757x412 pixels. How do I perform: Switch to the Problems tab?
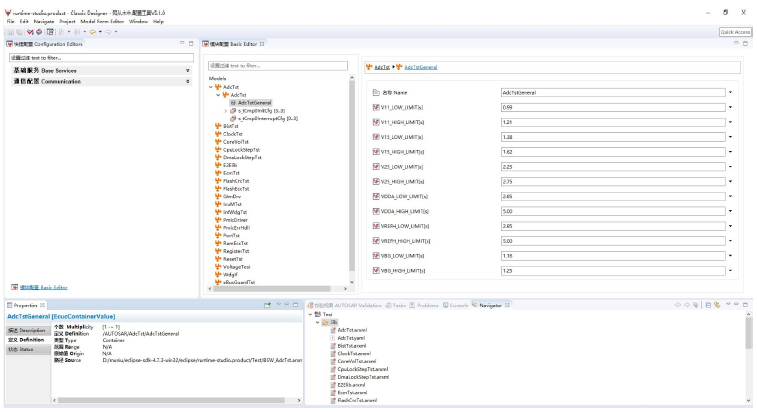point(424,305)
